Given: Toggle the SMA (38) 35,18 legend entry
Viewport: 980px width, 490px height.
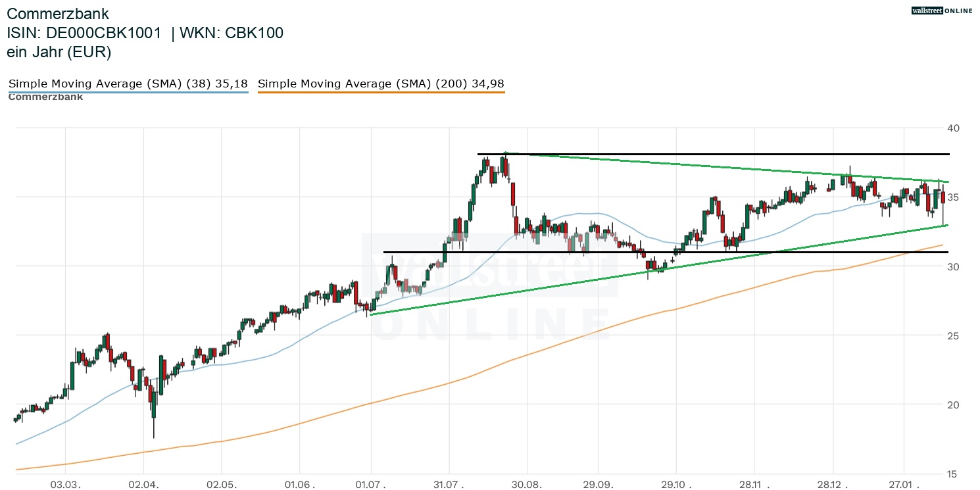Looking at the screenshot, I should (x=128, y=84).
